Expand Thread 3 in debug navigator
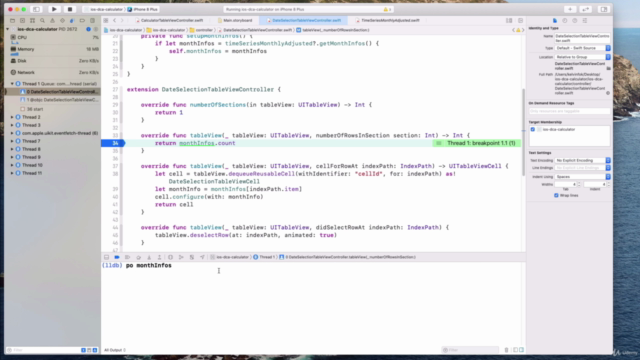 pos(12,125)
